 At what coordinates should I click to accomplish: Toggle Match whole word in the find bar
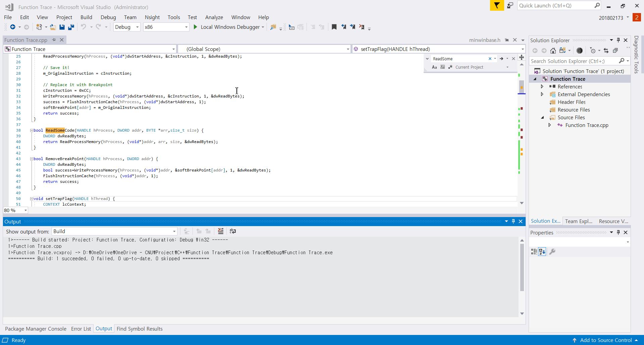(x=442, y=67)
